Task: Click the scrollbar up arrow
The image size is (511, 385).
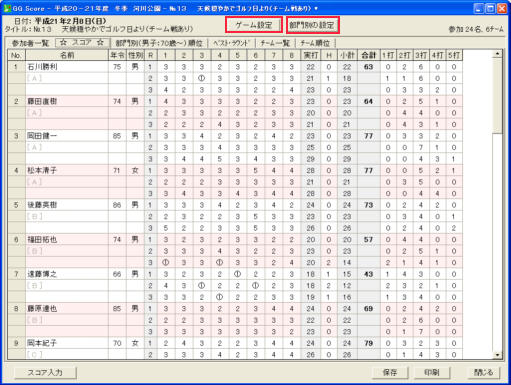Action: pyautogui.click(x=497, y=54)
